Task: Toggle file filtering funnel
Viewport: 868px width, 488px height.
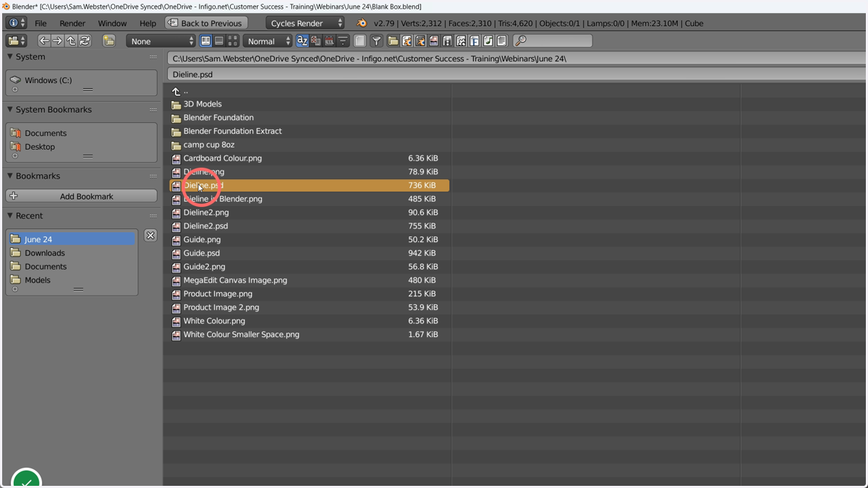Action: click(x=376, y=41)
